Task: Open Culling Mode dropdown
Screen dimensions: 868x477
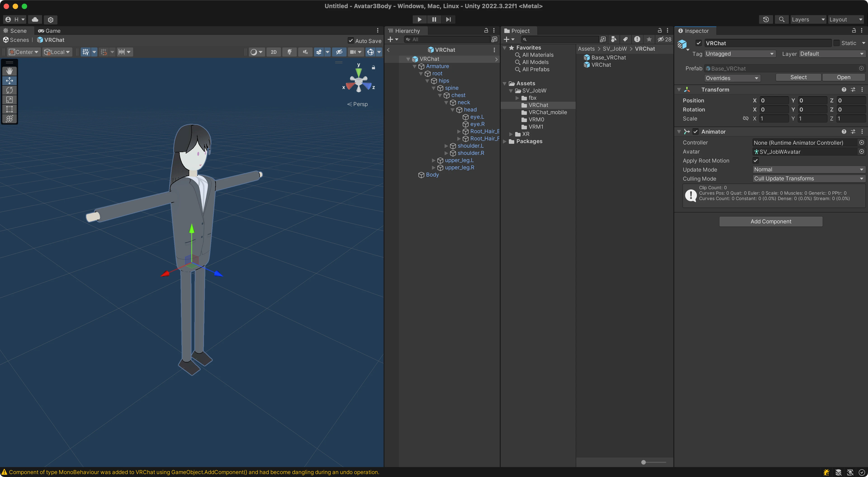Action: 809,179
